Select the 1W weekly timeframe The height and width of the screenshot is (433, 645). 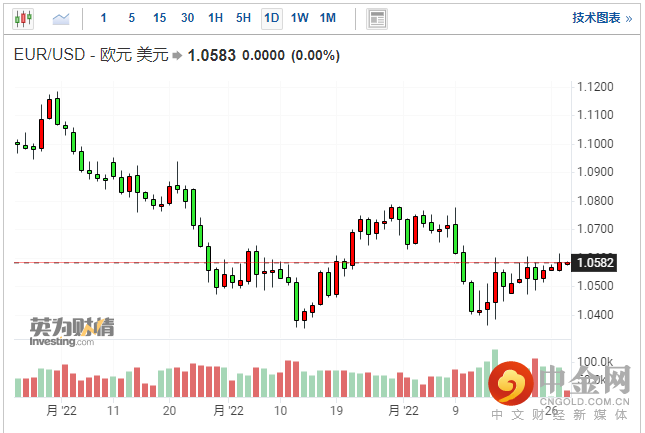click(299, 18)
